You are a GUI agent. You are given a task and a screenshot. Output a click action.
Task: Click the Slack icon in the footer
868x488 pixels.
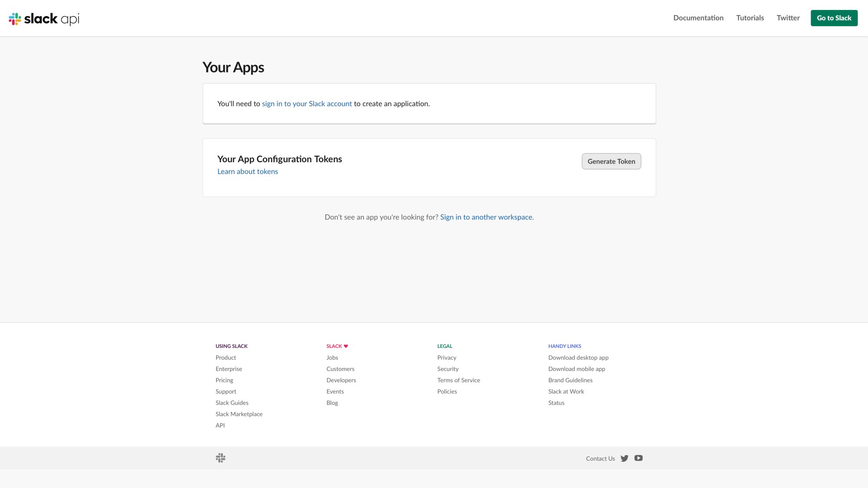click(220, 458)
